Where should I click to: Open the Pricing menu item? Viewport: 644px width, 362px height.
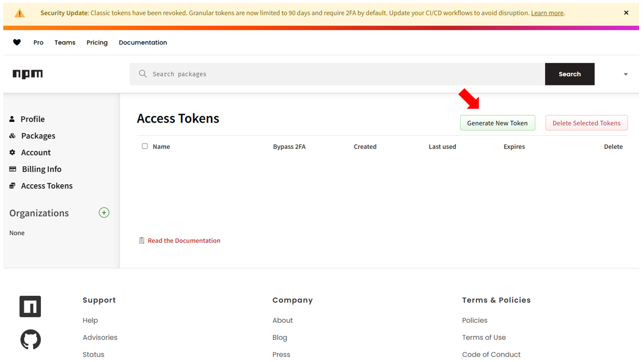[x=97, y=42]
